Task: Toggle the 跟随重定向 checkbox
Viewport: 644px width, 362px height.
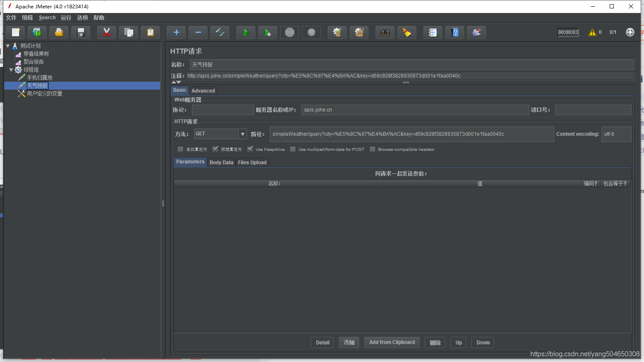Action: (x=216, y=149)
